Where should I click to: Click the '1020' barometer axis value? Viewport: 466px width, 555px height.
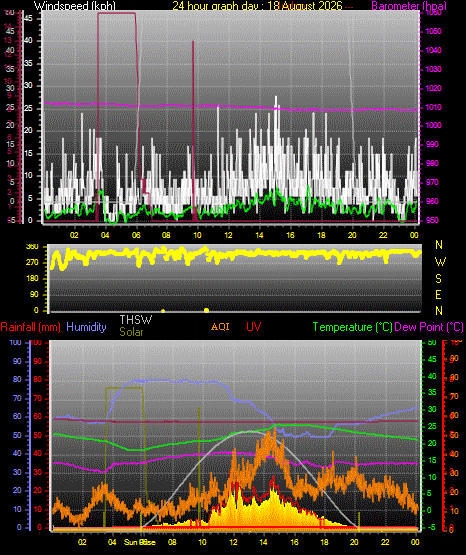click(x=433, y=88)
